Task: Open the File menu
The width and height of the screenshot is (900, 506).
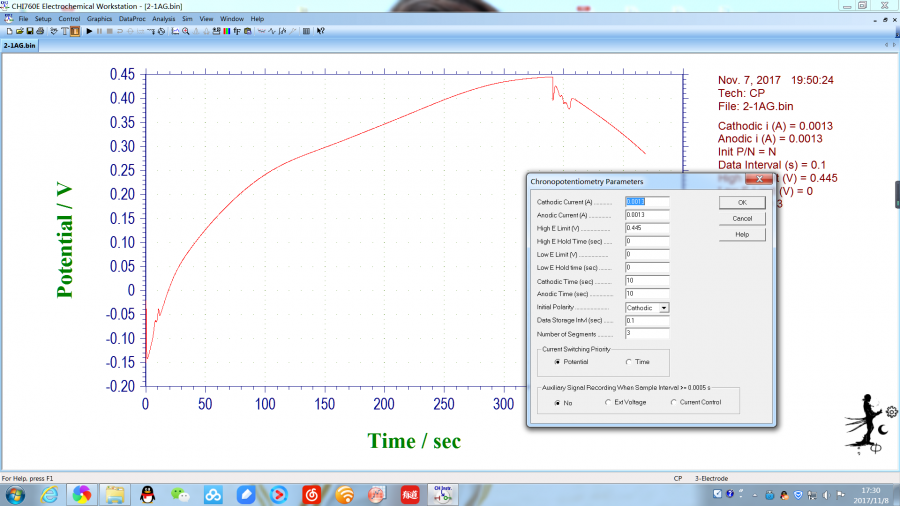Action: (23, 19)
